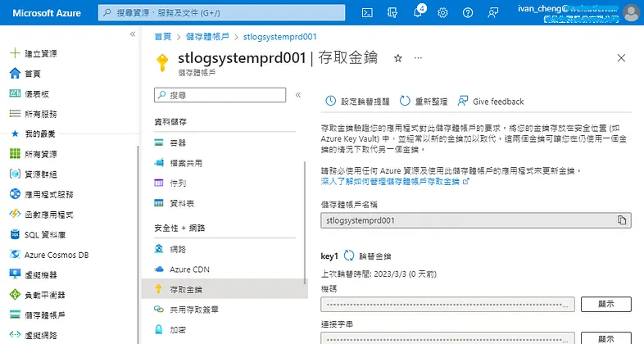Copy the storage account name
Screen dimensions: 644x344
(622, 220)
